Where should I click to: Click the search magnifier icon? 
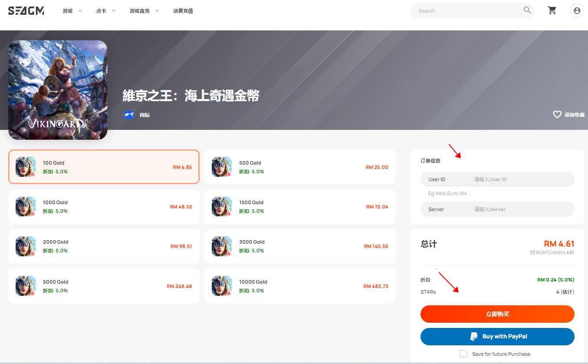[x=527, y=10]
